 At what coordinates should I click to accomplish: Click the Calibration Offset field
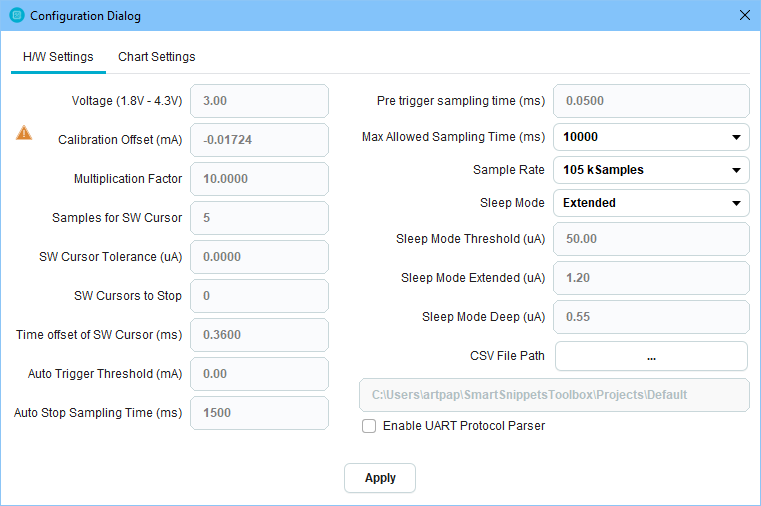(259, 140)
